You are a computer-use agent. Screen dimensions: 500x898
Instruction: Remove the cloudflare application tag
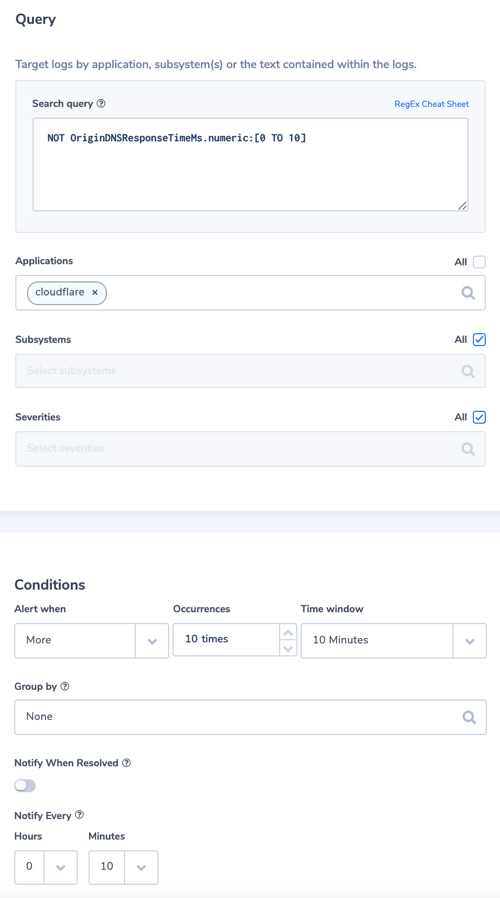pos(95,292)
